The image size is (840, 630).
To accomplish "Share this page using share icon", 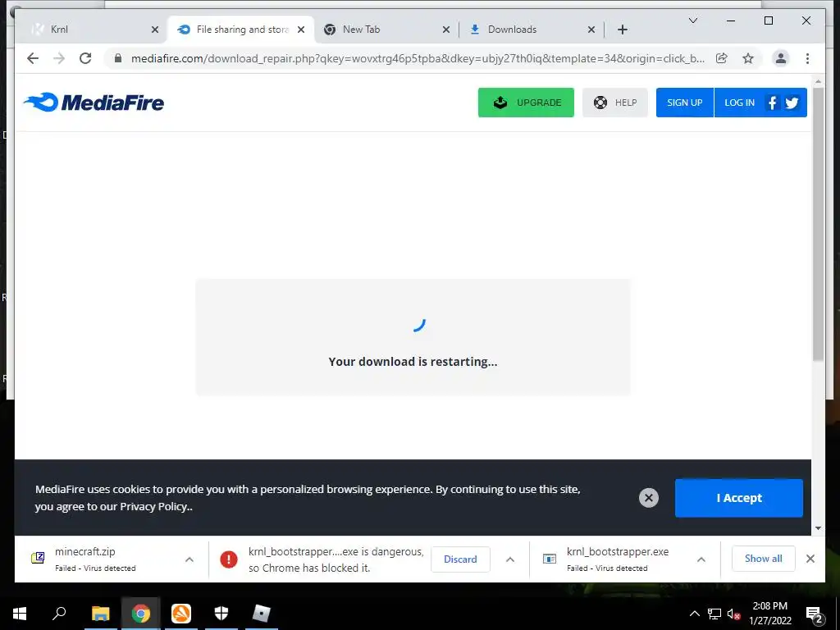I will (x=722, y=58).
